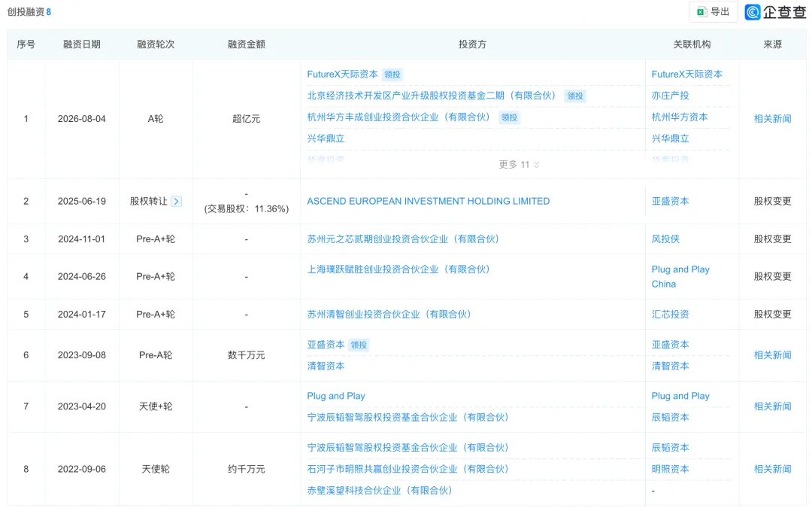
Task: Open 相关新闻 for the Pre-A轮 row
Action: click(772, 355)
